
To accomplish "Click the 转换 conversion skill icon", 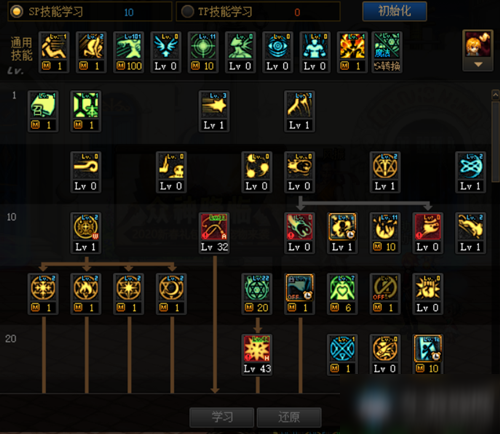I will click(387, 52).
